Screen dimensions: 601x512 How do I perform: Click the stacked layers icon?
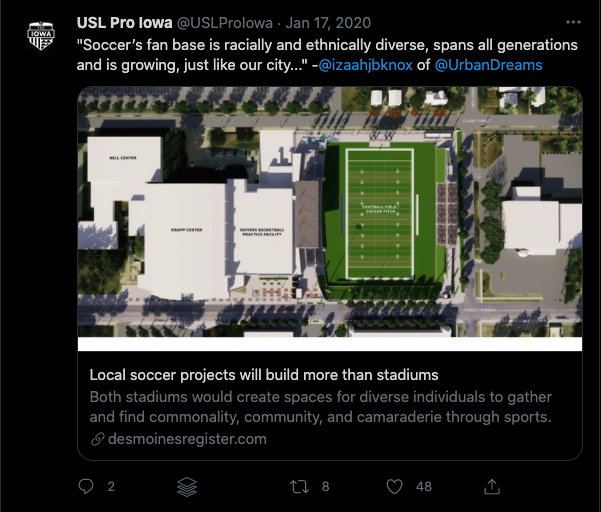click(x=187, y=487)
